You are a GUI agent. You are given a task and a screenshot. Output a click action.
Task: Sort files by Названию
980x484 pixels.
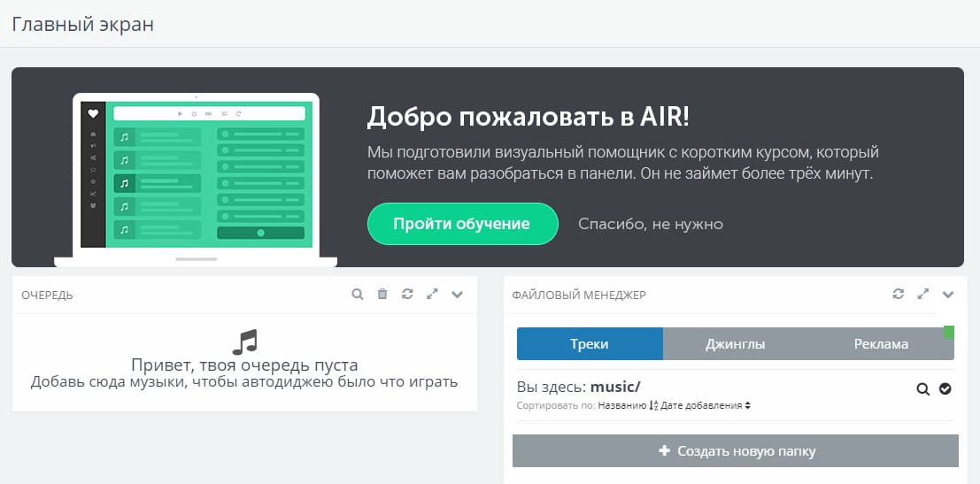tap(629, 405)
